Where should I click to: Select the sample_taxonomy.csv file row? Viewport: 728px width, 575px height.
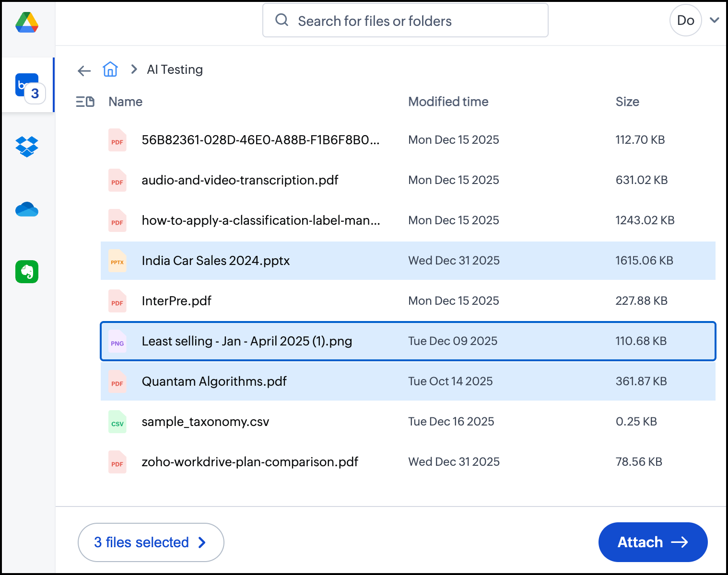(x=205, y=422)
